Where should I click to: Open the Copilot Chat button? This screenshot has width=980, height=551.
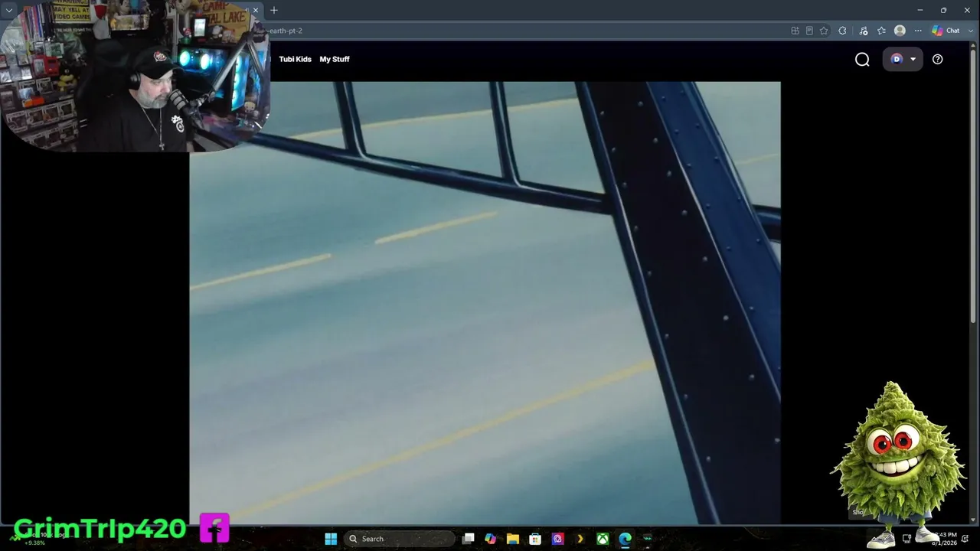946,31
